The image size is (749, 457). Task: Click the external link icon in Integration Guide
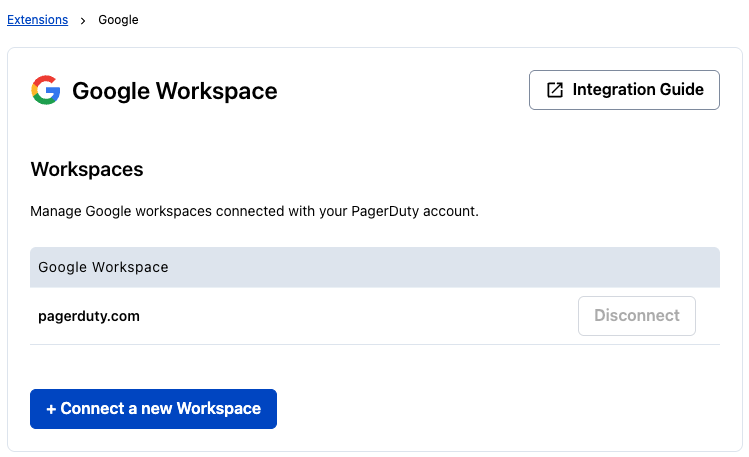point(555,90)
